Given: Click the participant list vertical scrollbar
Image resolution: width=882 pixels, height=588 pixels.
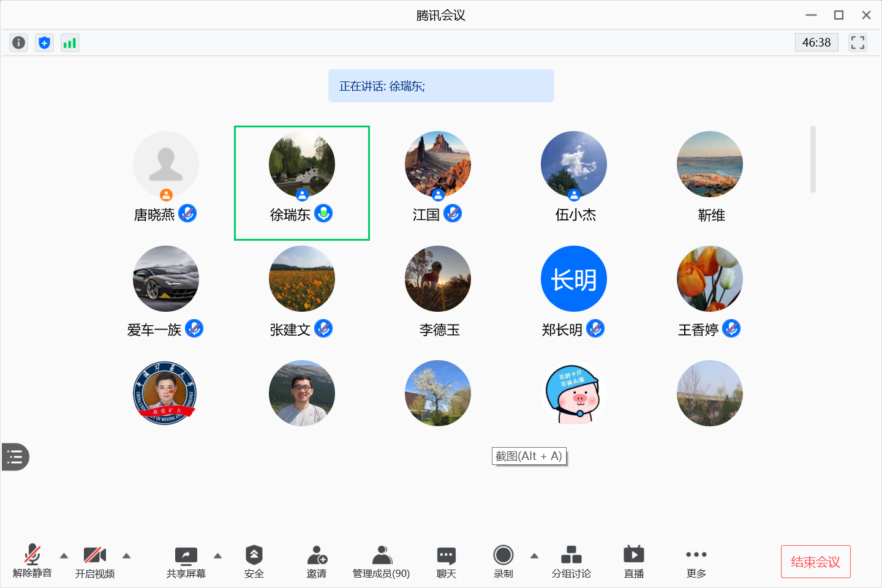Looking at the screenshot, I should (813, 159).
